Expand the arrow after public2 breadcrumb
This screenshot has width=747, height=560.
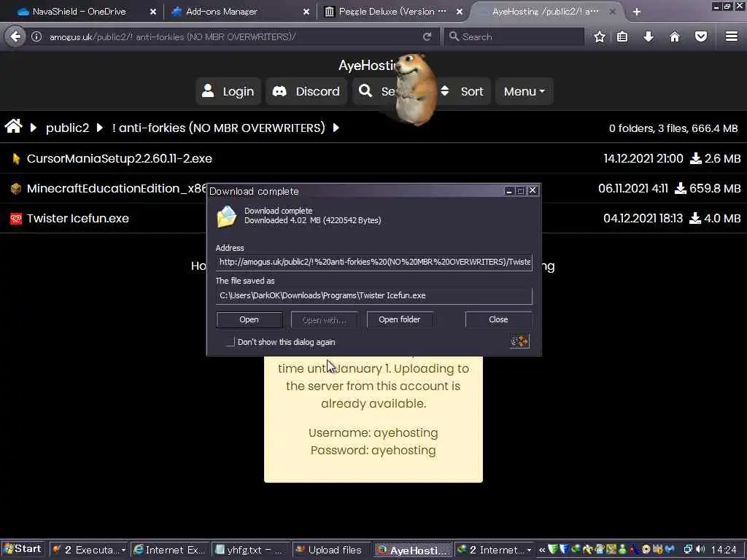pyautogui.click(x=99, y=128)
